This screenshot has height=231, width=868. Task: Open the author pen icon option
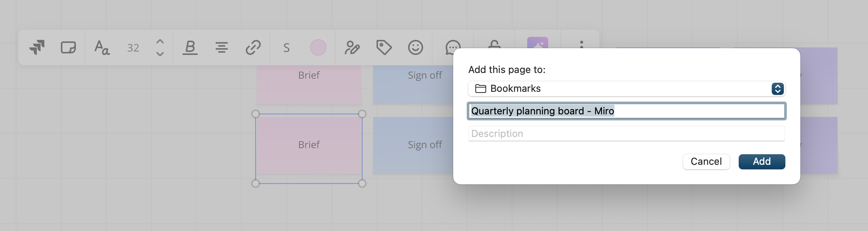click(x=352, y=47)
